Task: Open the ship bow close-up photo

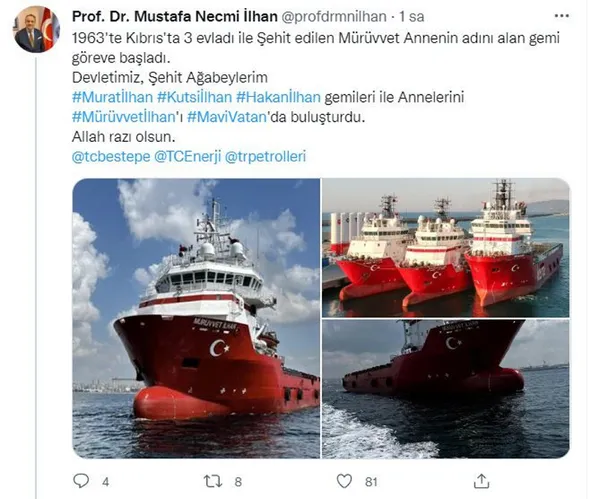Action: (445, 389)
